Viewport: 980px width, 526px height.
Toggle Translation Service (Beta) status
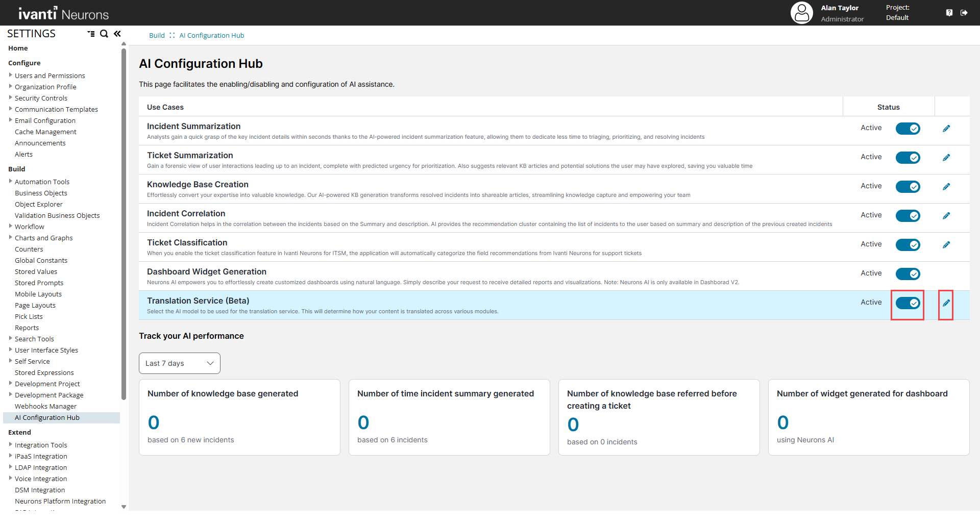pos(908,303)
